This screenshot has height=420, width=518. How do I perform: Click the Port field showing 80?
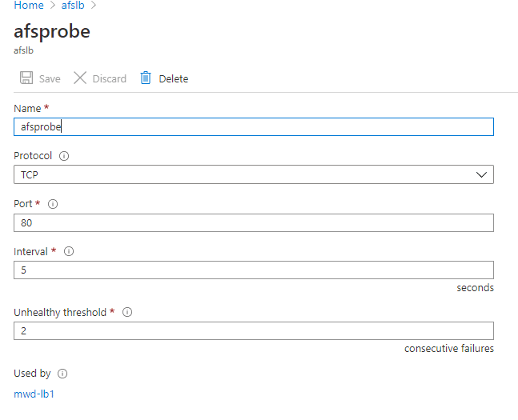[x=254, y=223]
